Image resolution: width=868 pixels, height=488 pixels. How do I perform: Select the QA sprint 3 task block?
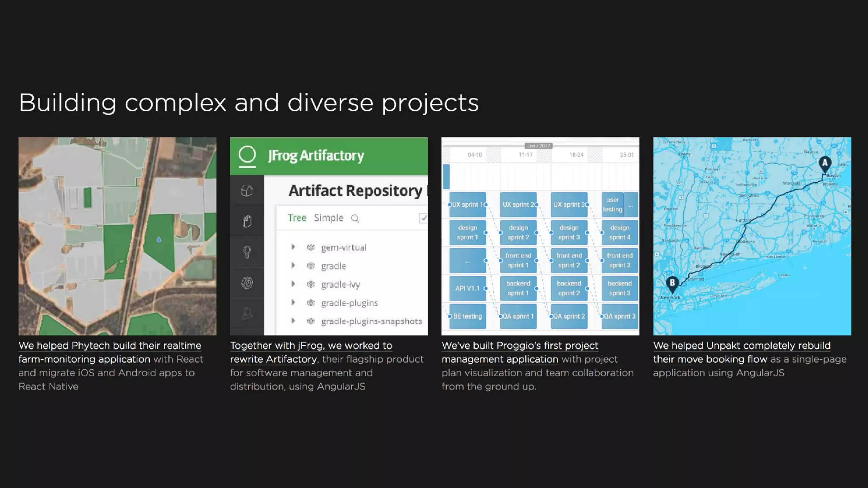(620, 316)
